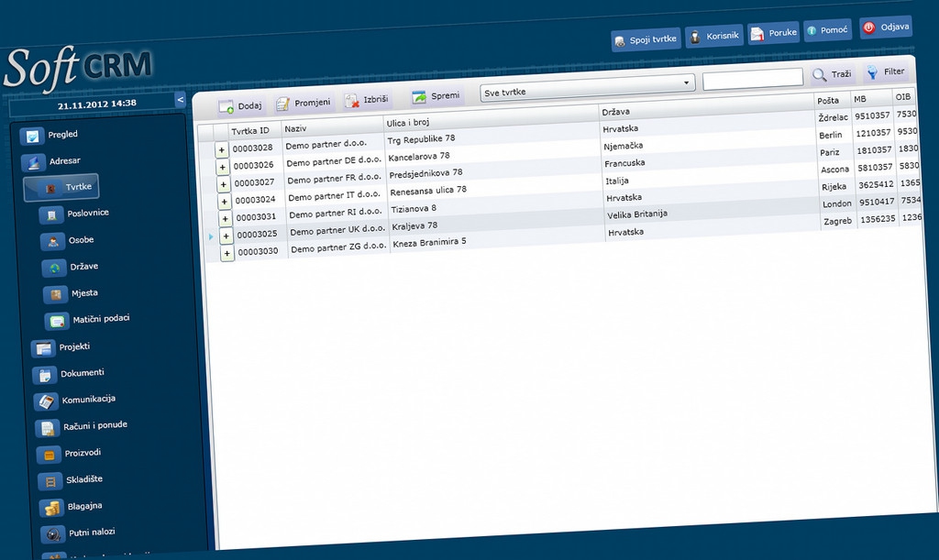Image resolution: width=939 pixels, height=560 pixels.
Task: Sort by the MB column header
Action: click(871, 99)
